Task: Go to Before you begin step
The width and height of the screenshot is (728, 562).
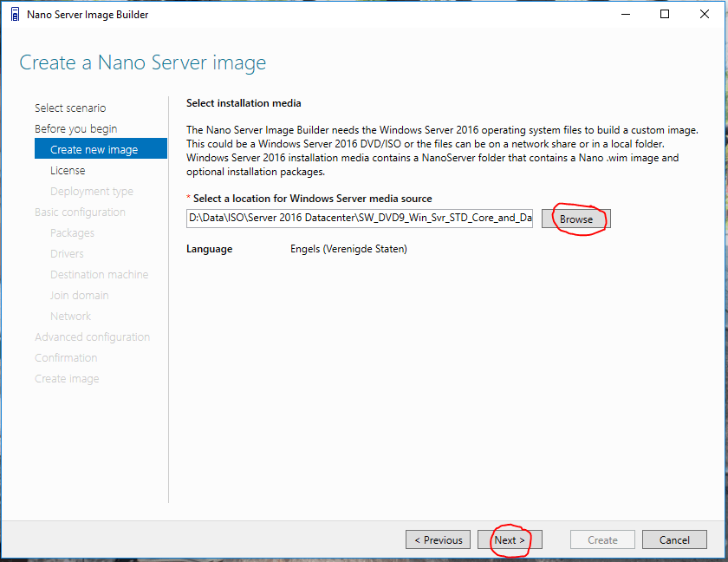Action: [75, 129]
